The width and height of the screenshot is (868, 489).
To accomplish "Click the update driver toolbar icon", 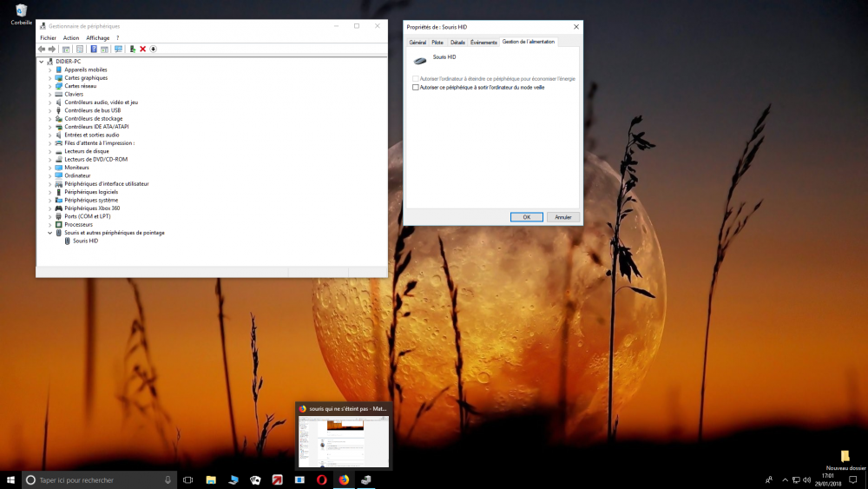I will [x=132, y=50].
